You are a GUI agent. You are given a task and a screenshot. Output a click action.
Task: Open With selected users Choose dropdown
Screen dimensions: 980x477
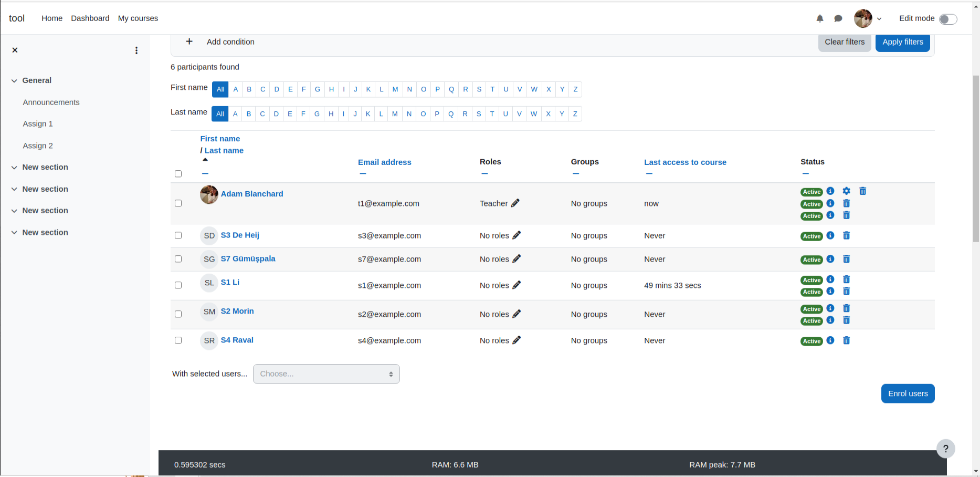[x=326, y=374]
